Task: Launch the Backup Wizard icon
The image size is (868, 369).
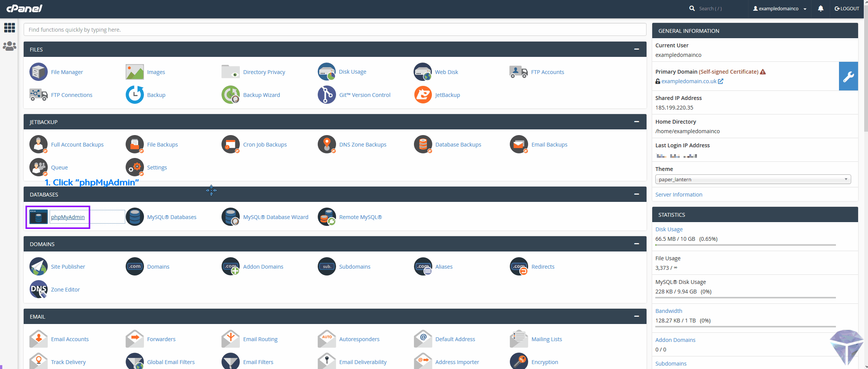Action: tap(231, 95)
